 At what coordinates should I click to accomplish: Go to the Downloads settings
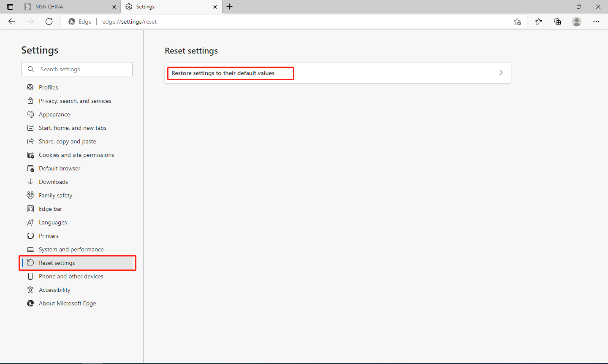(53, 181)
